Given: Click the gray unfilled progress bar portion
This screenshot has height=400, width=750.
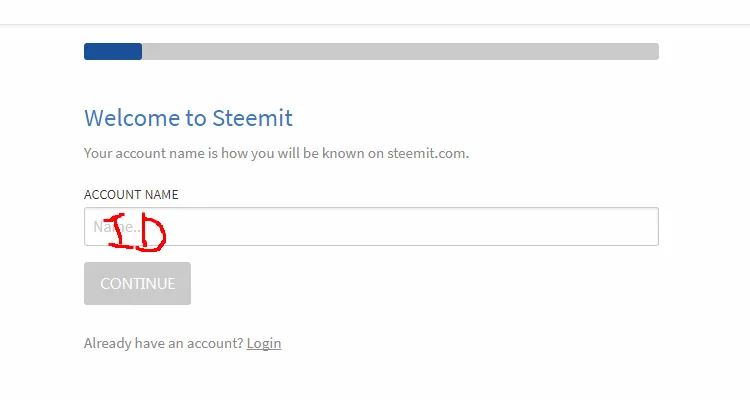Looking at the screenshot, I should tap(400, 52).
